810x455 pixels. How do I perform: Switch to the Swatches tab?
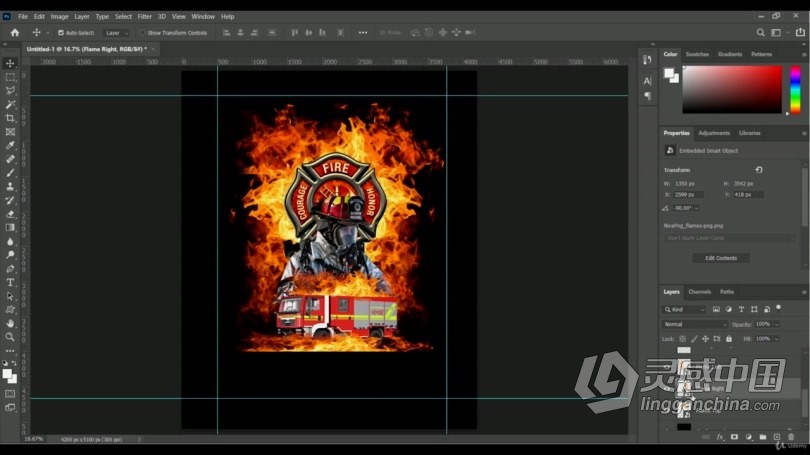pos(697,54)
